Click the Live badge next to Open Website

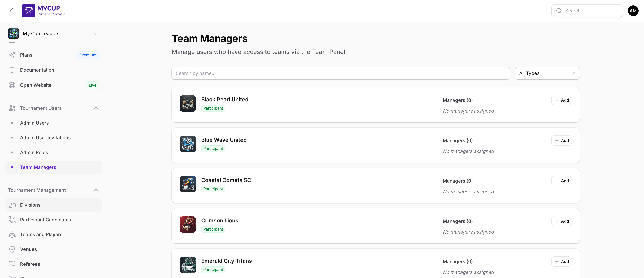[x=92, y=85]
